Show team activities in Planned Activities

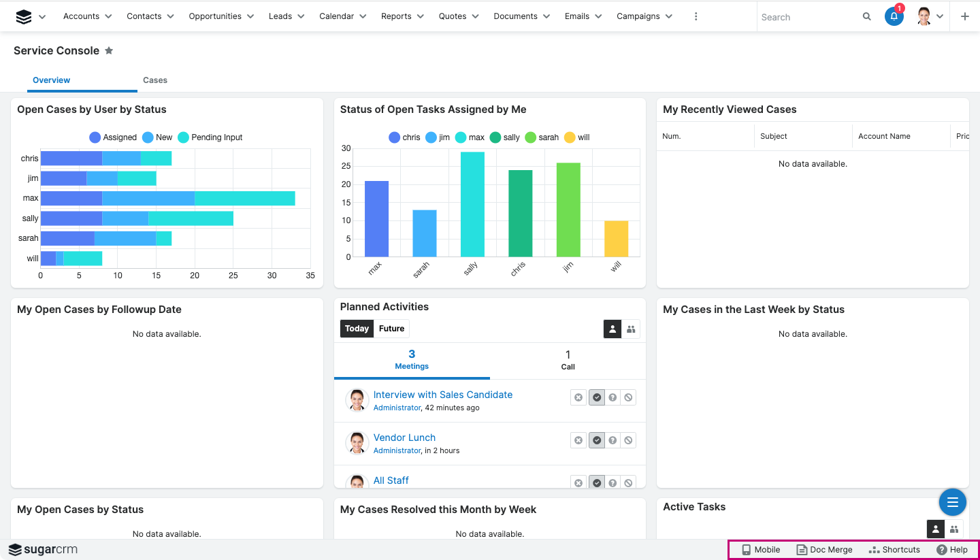[631, 329]
